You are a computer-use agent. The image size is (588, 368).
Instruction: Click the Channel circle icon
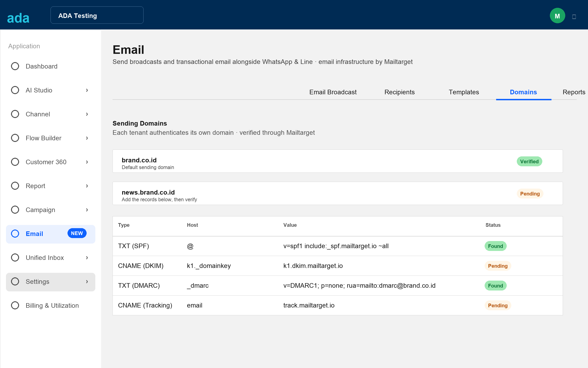click(x=15, y=114)
